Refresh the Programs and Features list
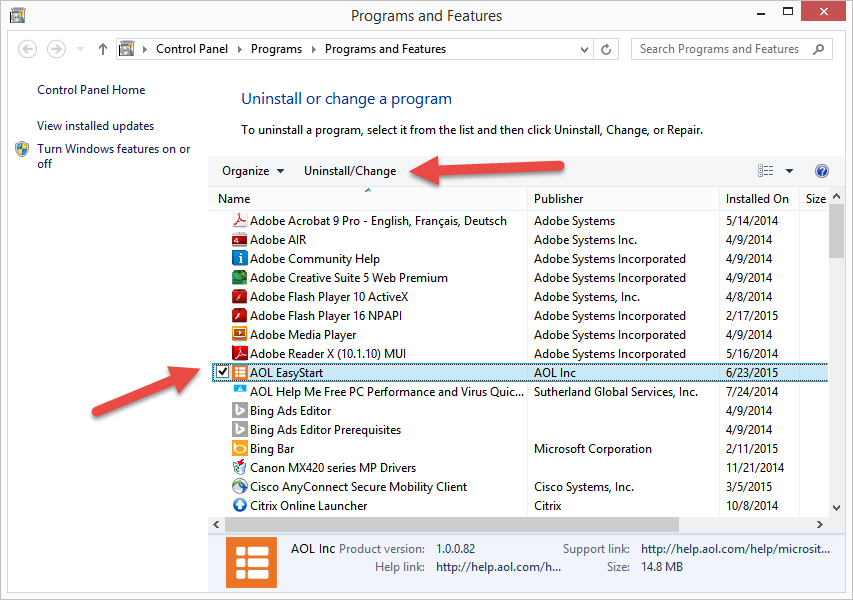The width and height of the screenshot is (853, 600). click(606, 50)
